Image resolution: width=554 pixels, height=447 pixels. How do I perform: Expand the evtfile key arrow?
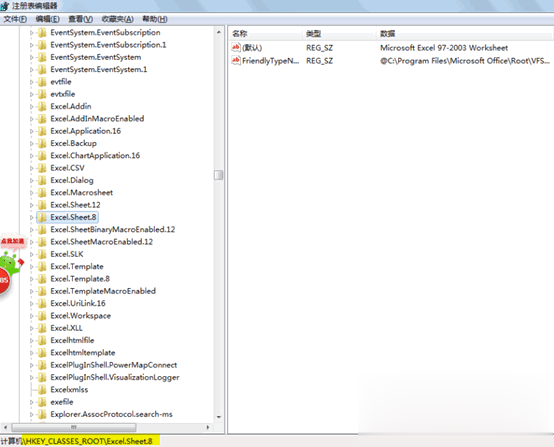pos(31,82)
